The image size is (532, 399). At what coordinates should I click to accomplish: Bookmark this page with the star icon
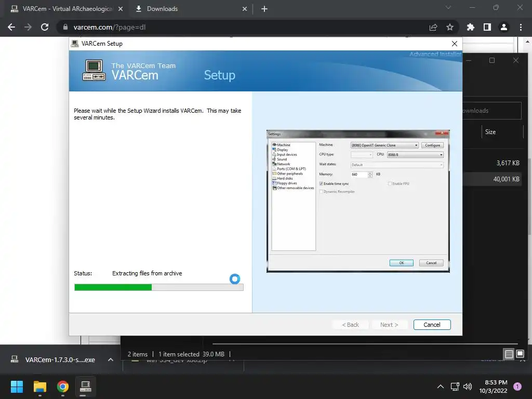pos(450,27)
